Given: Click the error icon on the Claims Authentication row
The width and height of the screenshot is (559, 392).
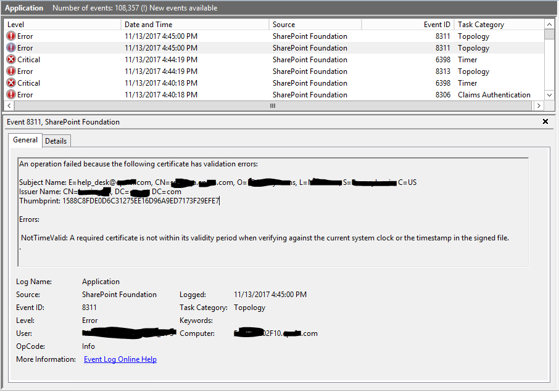Looking at the screenshot, I should [11, 95].
